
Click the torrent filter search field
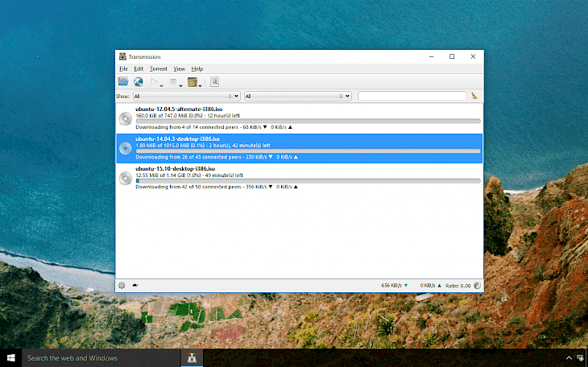[412, 96]
